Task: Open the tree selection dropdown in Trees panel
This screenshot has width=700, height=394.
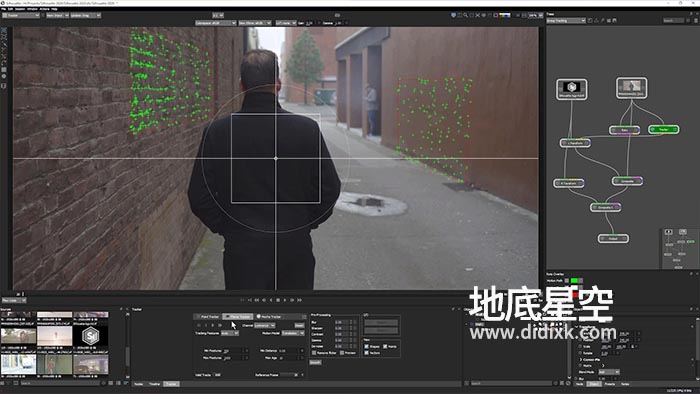Action: (x=566, y=21)
